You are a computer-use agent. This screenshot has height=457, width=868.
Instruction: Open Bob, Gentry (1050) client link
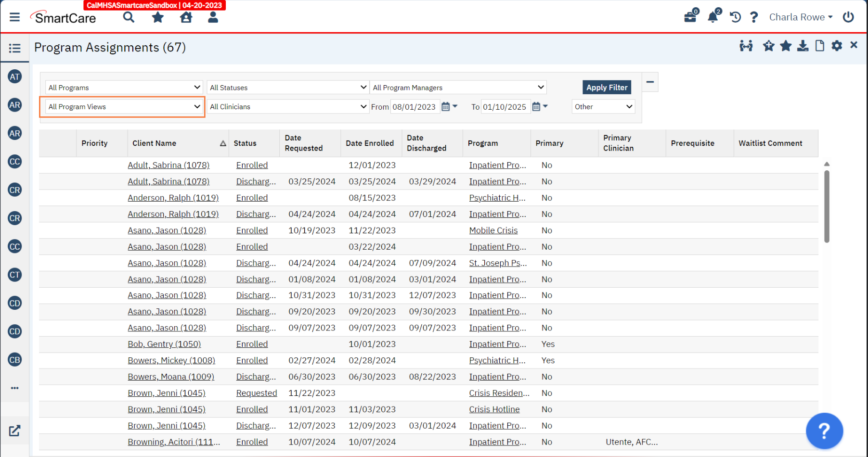[x=164, y=344]
